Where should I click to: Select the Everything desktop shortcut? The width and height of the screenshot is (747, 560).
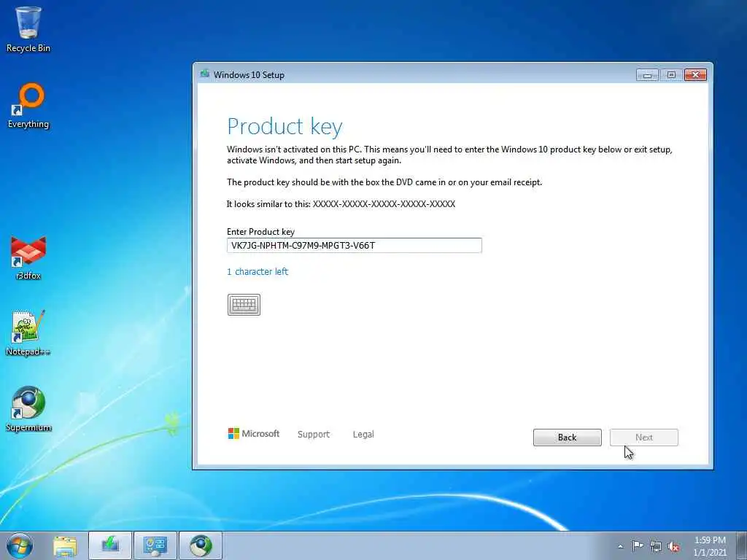[28, 106]
